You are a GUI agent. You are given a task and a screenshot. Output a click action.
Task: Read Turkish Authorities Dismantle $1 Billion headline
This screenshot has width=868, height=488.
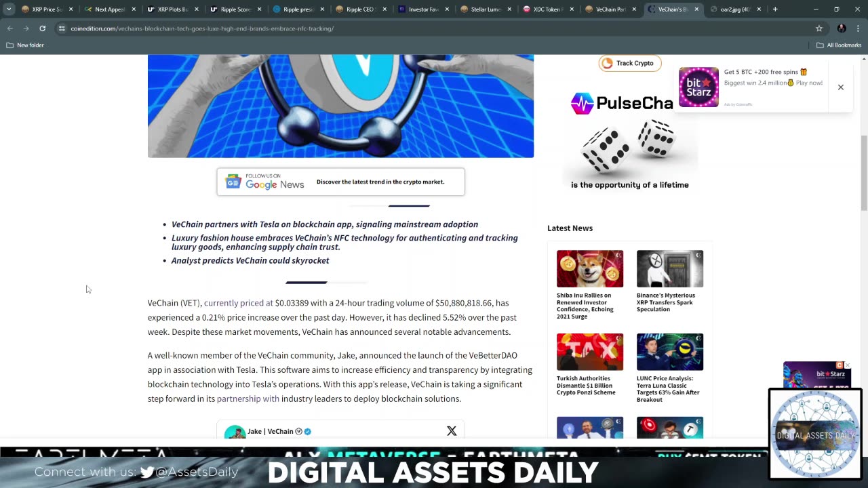[x=587, y=386]
